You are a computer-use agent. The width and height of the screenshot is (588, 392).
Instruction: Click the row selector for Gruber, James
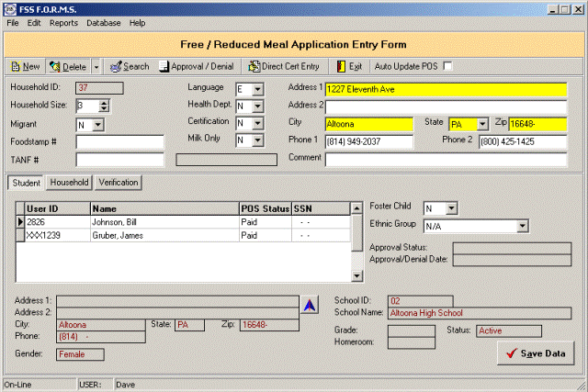[x=20, y=235]
